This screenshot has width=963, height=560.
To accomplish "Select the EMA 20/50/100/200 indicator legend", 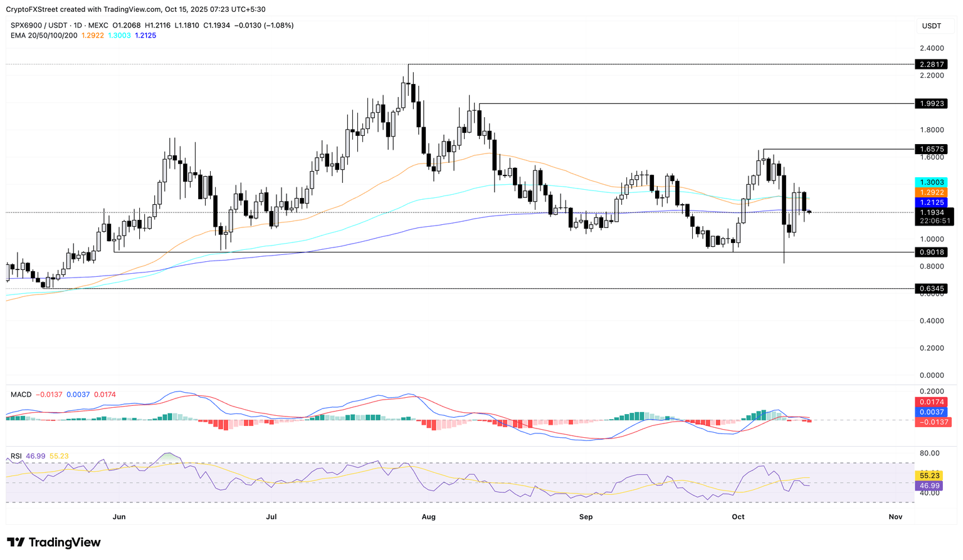I will 44,36.
